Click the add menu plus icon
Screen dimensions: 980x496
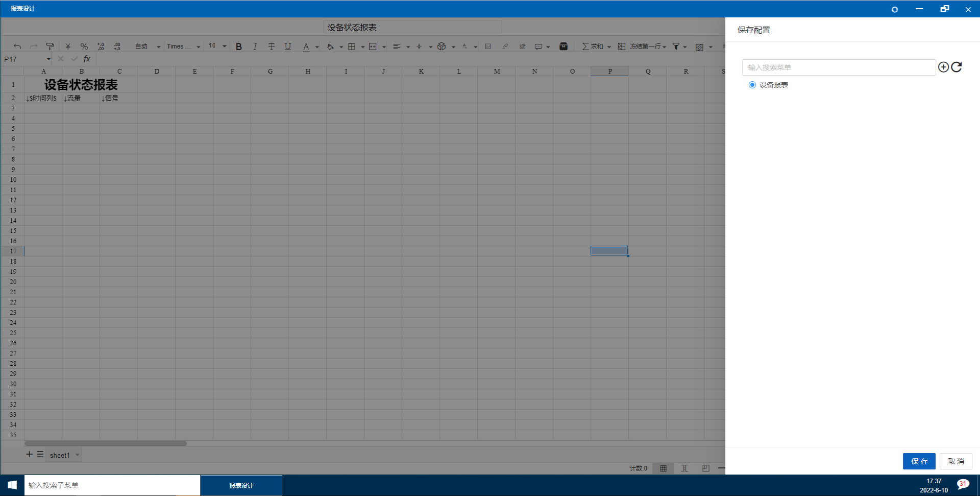[x=943, y=67]
